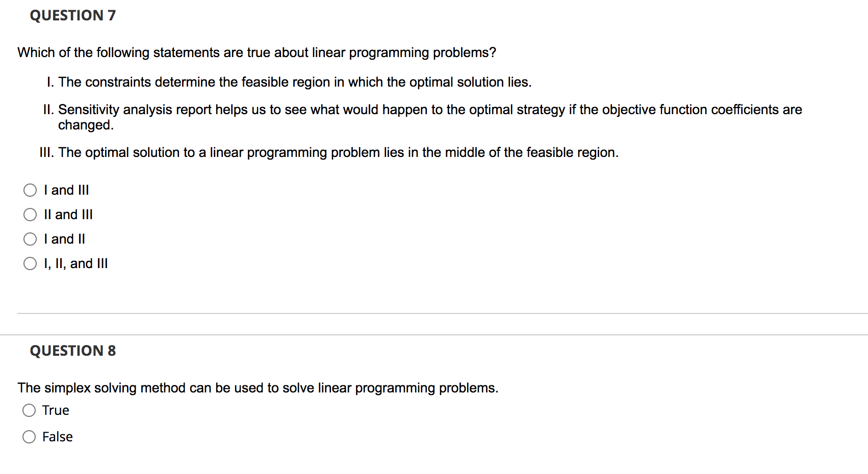Select the radio button for "I and III"

(x=30, y=190)
